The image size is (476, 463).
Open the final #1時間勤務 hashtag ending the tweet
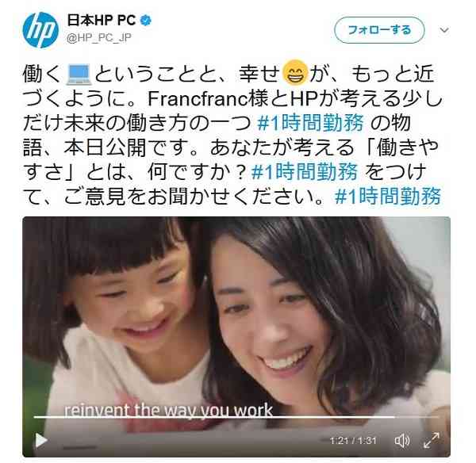388,197
